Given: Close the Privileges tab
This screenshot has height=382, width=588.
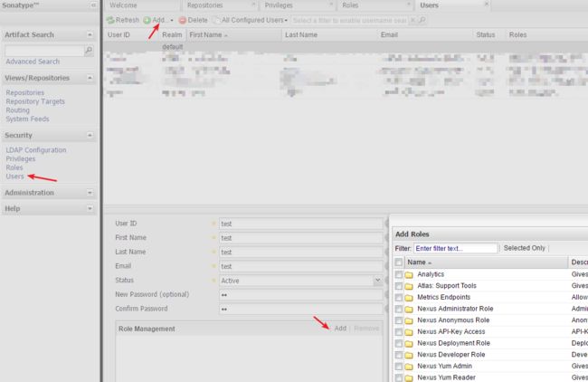Looking at the screenshot, I should click(331, 4).
